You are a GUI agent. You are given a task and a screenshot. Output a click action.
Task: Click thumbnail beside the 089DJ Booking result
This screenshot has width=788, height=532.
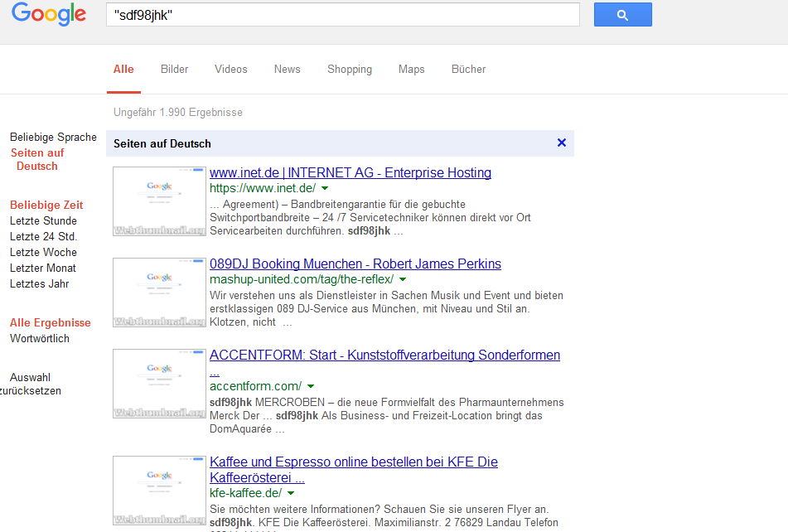[159, 293]
